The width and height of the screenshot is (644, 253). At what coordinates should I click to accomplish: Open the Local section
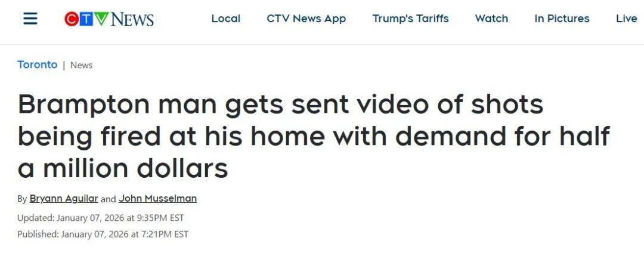[x=225, y=18]
